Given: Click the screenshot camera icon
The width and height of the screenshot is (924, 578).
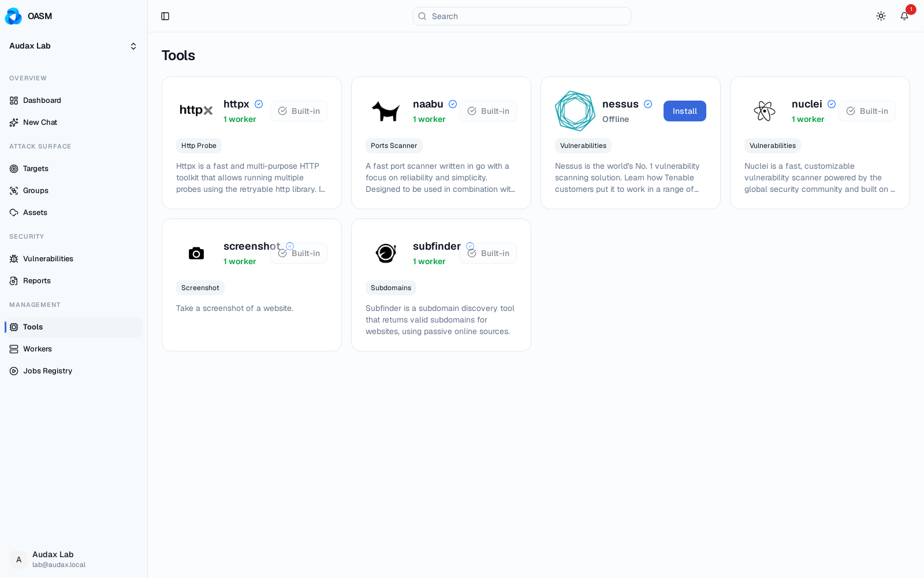Looking at the screenshot, I should coord(196,253).
